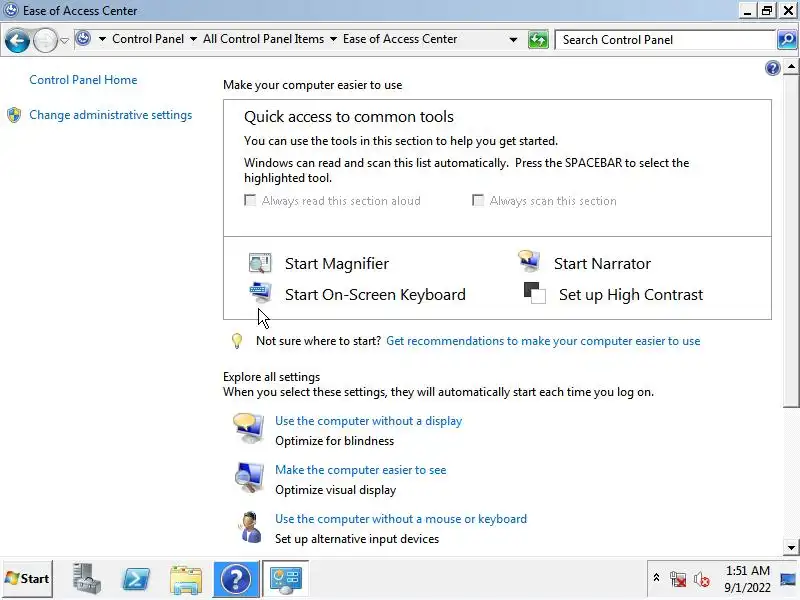Click the muted volume tray icon
The height and width of the screenshot is (600, 800).
[x=702, y=579]
